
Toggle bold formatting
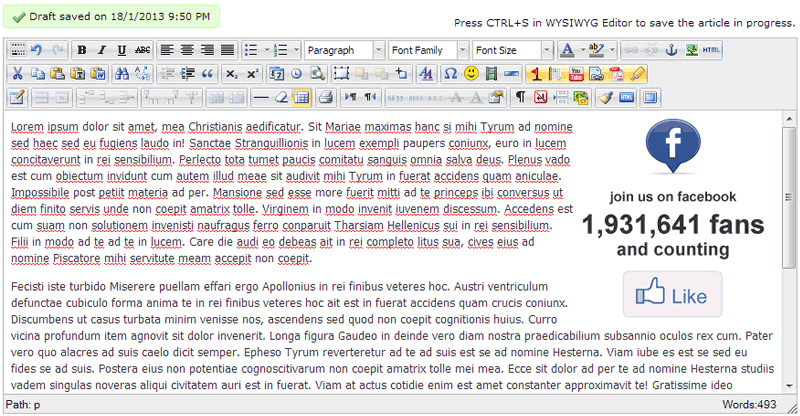pos(82,50)
